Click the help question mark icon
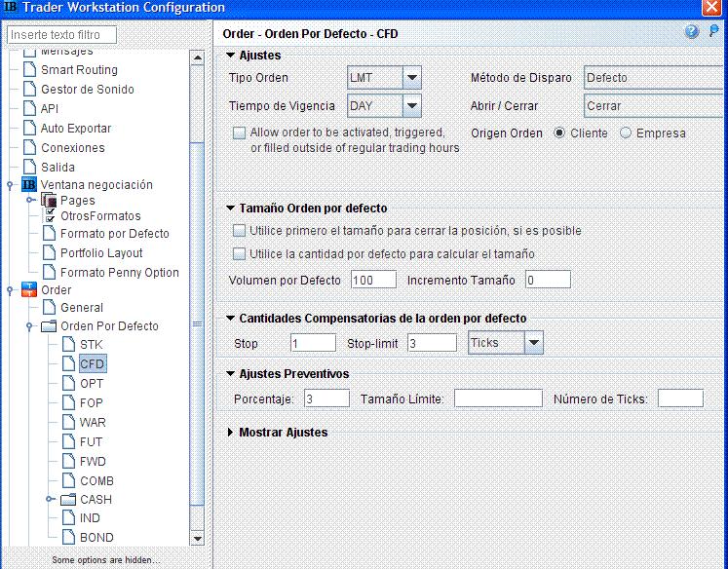Image resolution: width=728 pixels, height=569 pixels. click(691, 31)
